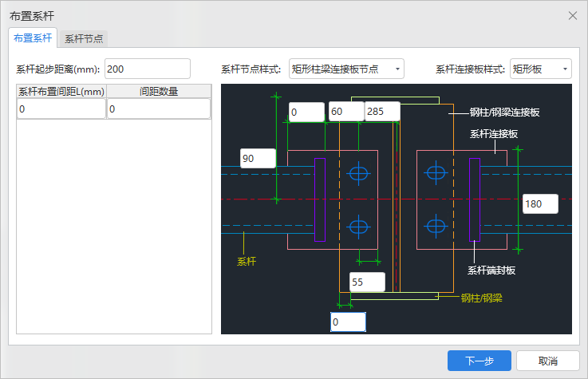Click the 系杆端封板 label in diagram
Viewport: 588px width, 379px height.
coord(491,270)
